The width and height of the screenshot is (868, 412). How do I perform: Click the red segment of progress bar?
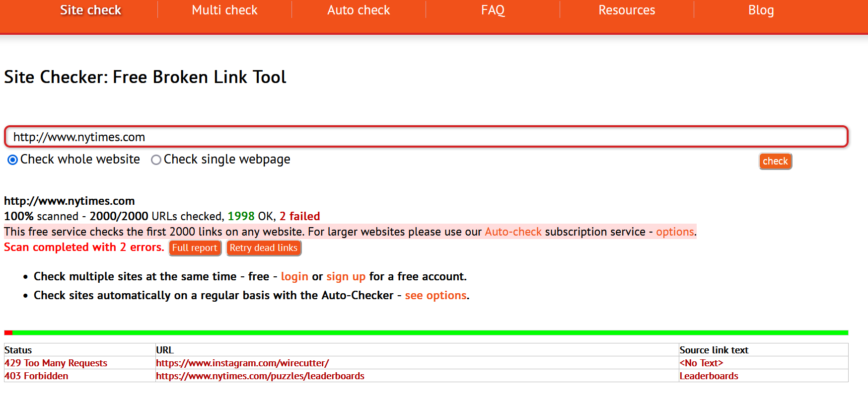point(8,332)
